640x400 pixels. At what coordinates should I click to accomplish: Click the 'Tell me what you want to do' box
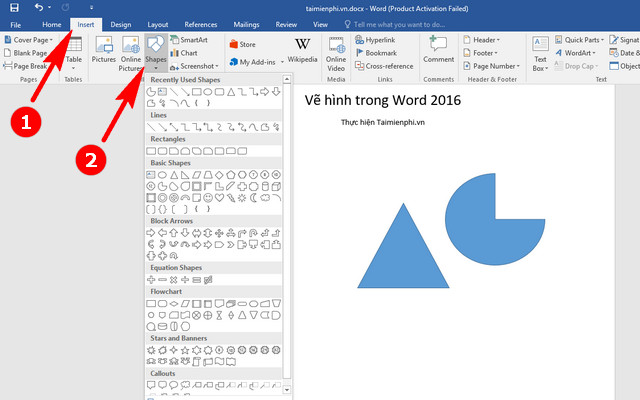[x=394, y=24]
